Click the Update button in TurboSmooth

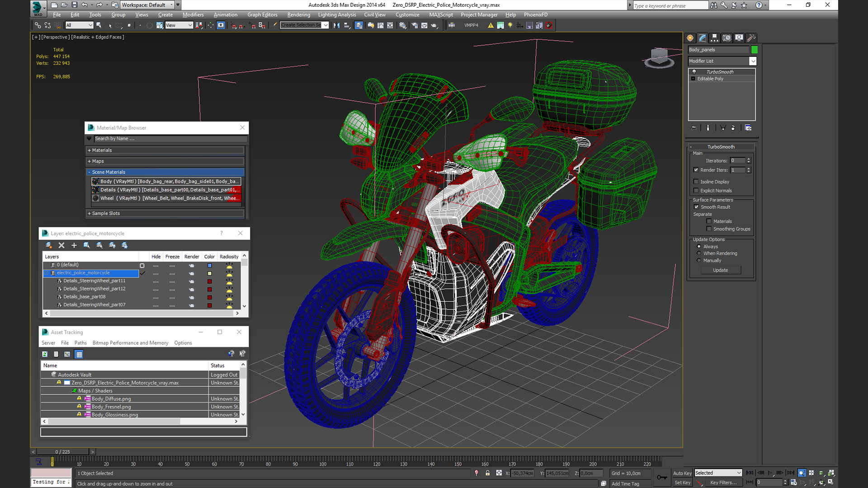pyautogui.click(x=721, y=270)
